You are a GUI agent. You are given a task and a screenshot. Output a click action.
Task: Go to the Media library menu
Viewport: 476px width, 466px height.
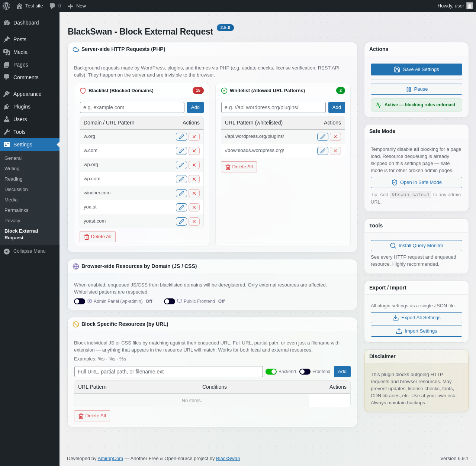30,52
